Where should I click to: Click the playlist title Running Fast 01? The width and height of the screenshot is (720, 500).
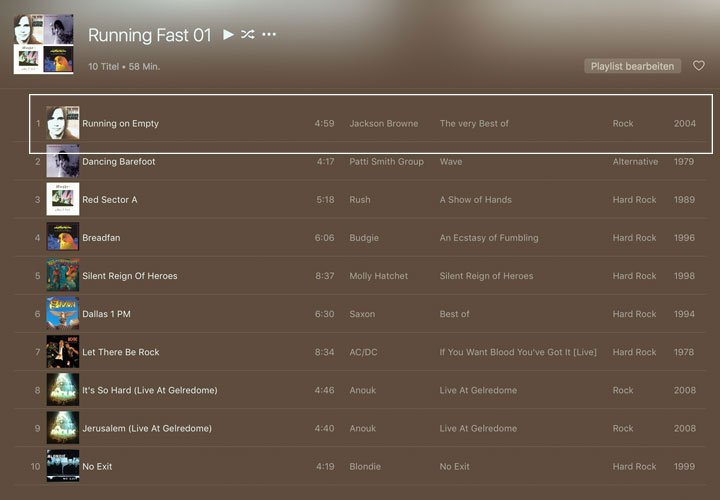(149, 35)
